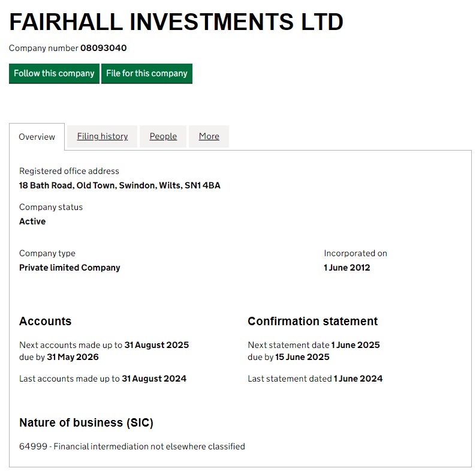The width and height of the screenshot is (476, 471).
Task: Select the Overview tab
Action: (37, 137)
